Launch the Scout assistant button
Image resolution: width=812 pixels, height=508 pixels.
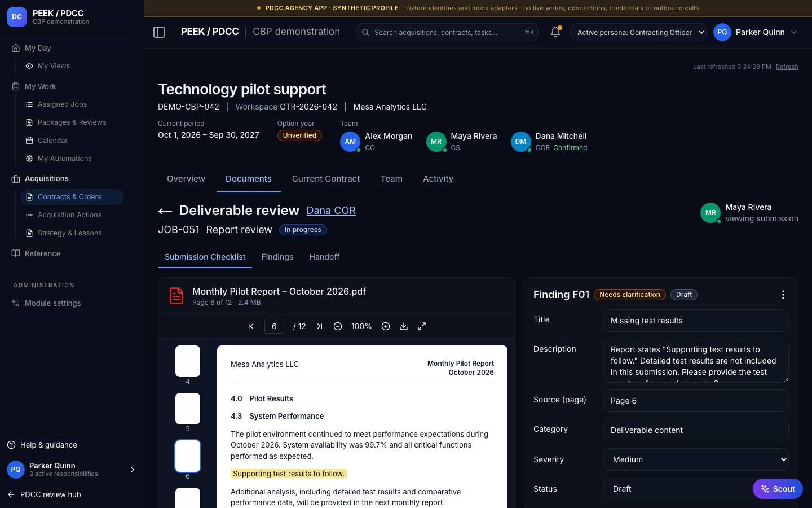(778, 489)
